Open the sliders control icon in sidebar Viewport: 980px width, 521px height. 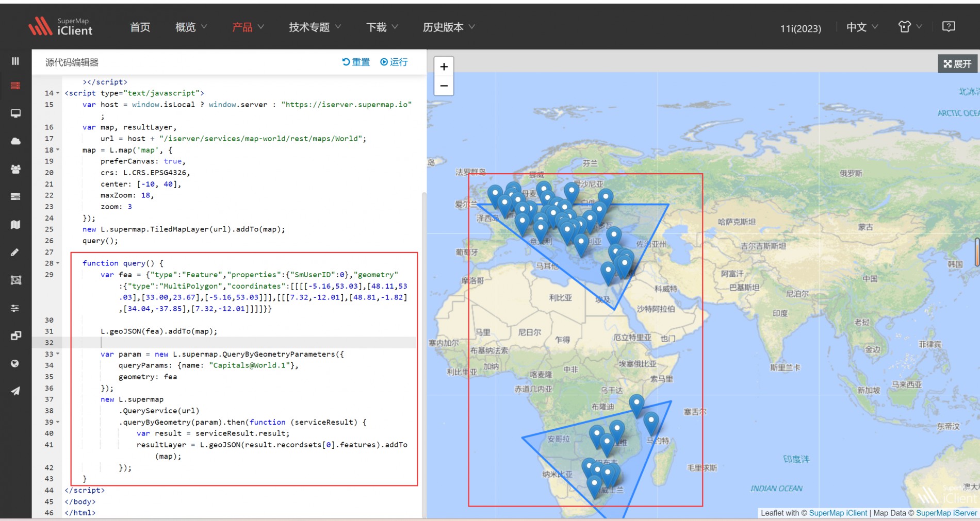[15, 308]
